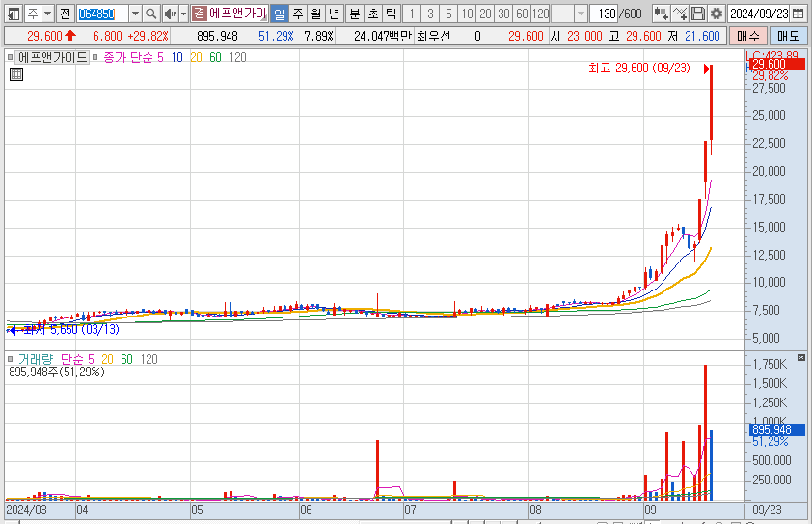This screenshot has height=524, width=812.
Task: Select tick (틱) chart period
Action: 392,14
